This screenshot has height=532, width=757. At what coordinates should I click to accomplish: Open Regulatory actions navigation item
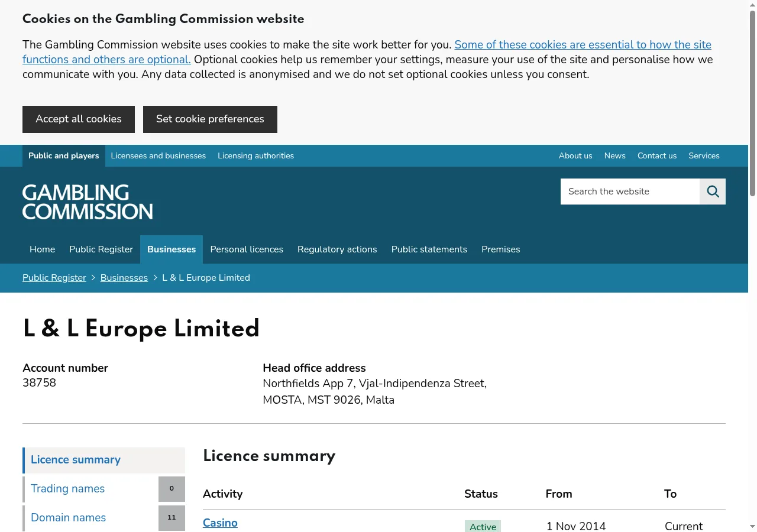click(337, 249)
